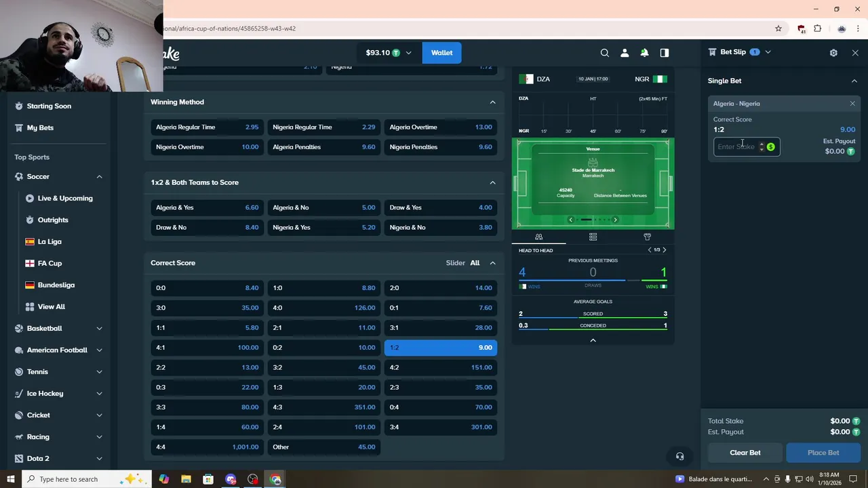
Task: Open My Bets in sidebar
Action: (x=40, y=127)
